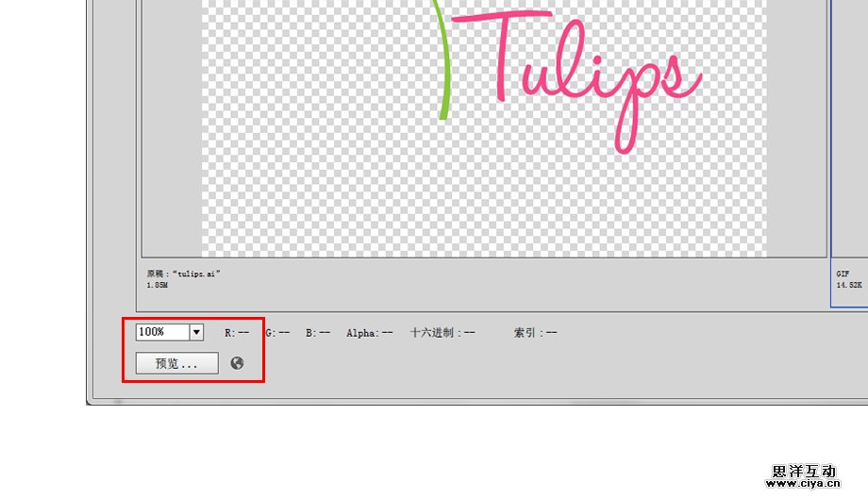
Task: Open the 100% zoom level dropdown arrow
Action: click(196, 332)
